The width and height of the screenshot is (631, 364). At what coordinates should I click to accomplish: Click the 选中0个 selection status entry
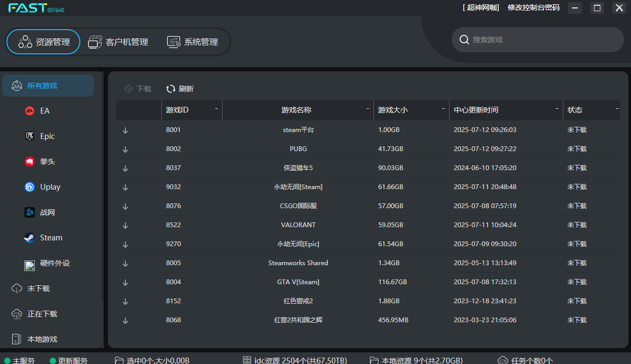click(x=152, y=360)
